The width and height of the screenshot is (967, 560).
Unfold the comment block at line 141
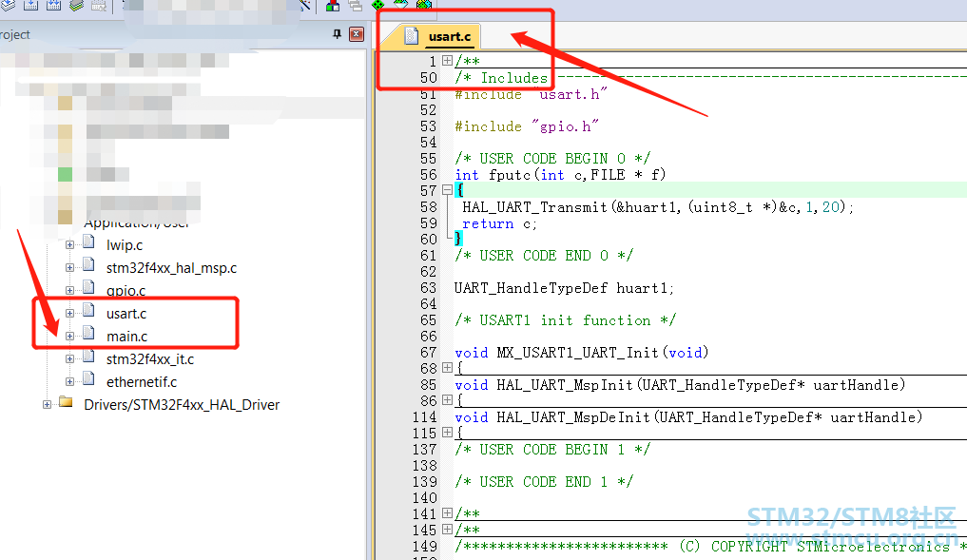447,513
